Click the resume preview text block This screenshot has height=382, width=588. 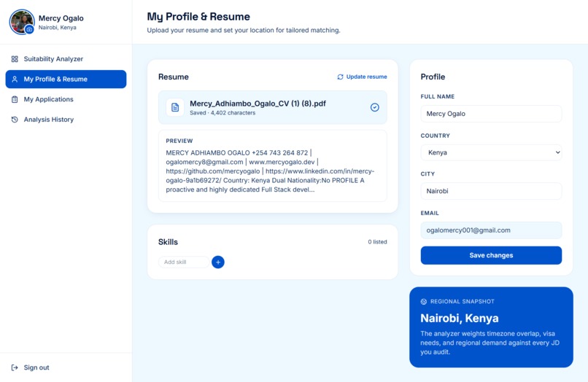[x=270, y=171]
